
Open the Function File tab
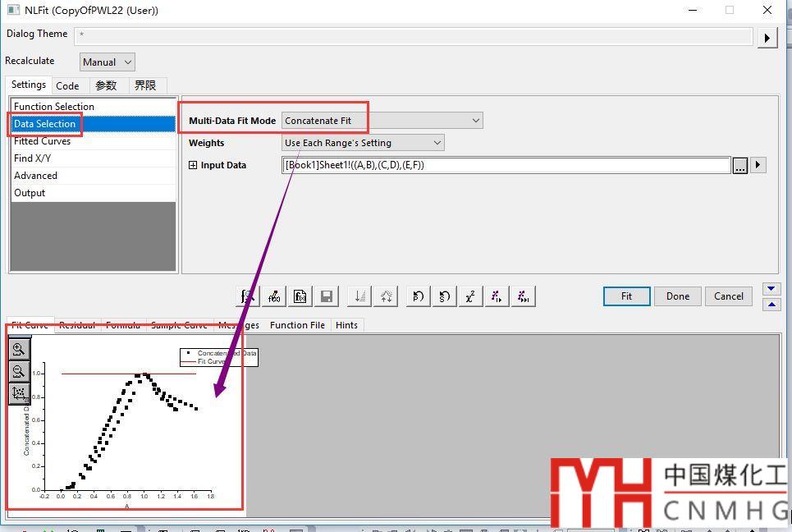[297, 325]
